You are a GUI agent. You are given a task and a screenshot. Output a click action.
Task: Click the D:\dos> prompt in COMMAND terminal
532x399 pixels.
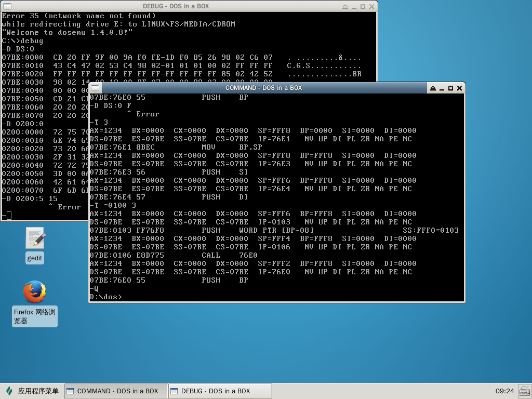click(x=107, y=297)
